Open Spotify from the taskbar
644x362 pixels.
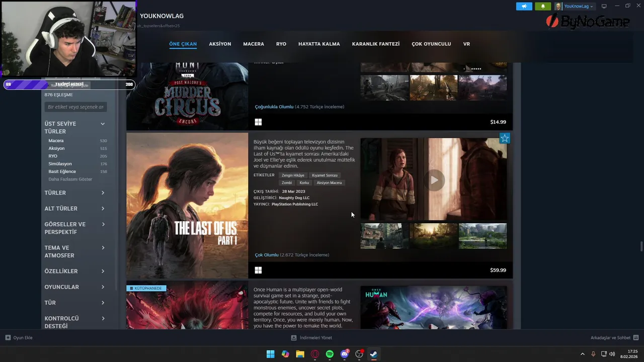pyautogui.click(x=330, y=354)
